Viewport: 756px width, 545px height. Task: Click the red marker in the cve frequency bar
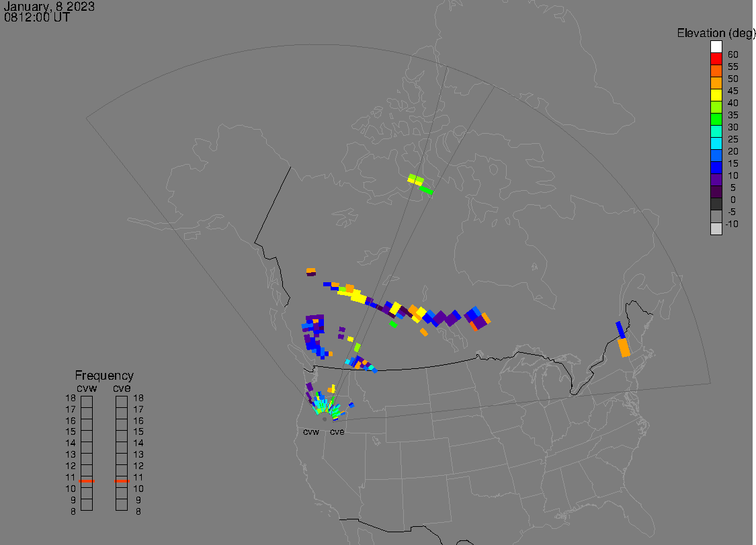click(122, 481)
